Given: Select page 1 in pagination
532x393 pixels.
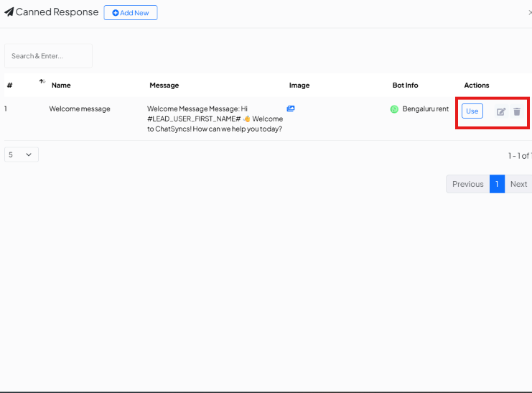Looking at the screenshot, I should (497, 184).
